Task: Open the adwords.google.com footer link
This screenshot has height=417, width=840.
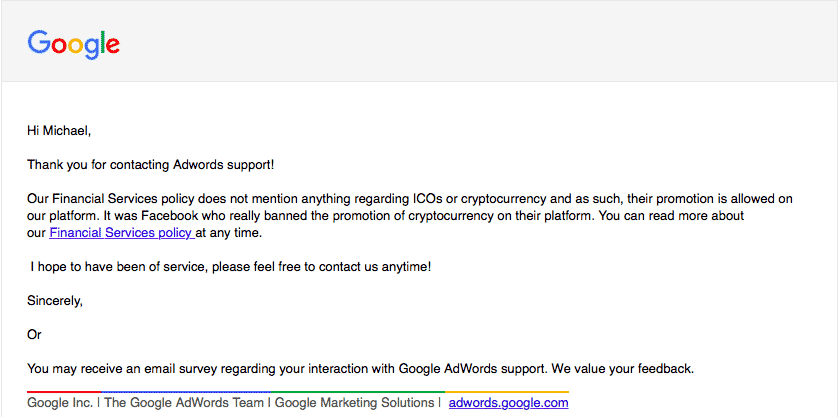Action: [508, 403]
